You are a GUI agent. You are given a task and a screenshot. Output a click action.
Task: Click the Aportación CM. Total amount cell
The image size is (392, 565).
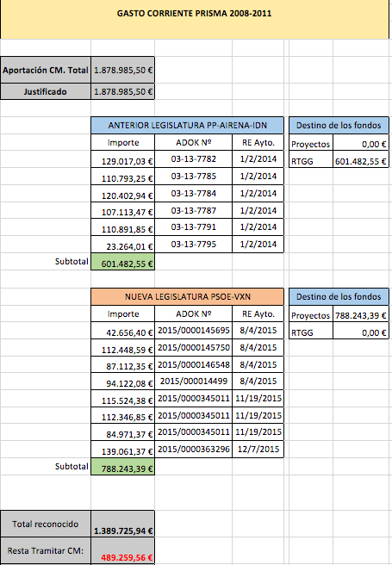(123, 70)
